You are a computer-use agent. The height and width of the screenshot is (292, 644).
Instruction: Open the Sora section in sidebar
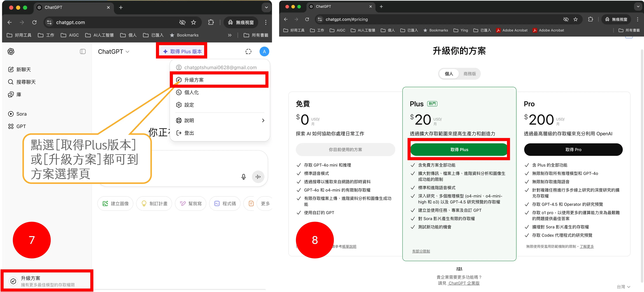[x=21, y=114]
